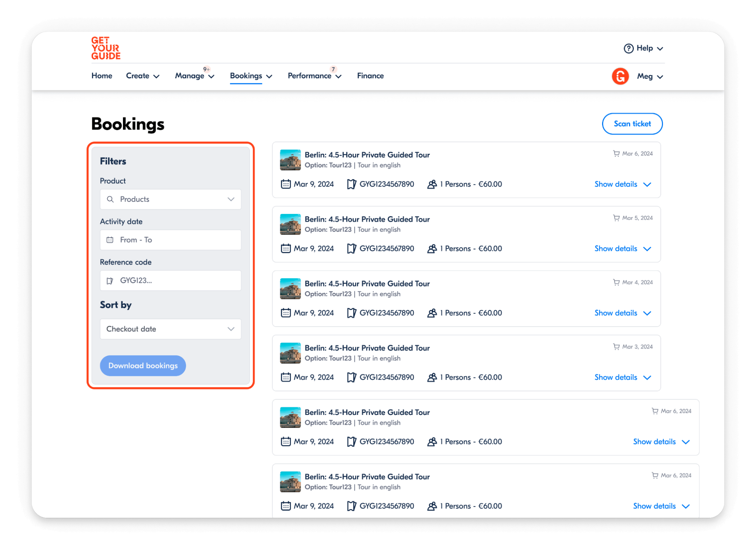Click the Activity date From - To input field
Image resolution: width=756 pixels, height=550 pixels.
[x=171, y=239]
